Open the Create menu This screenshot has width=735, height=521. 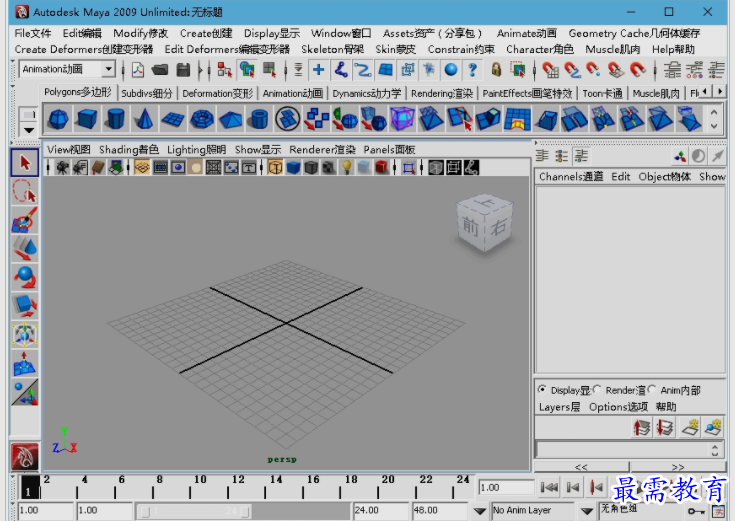pyautogui.click(x=206, y=33)
